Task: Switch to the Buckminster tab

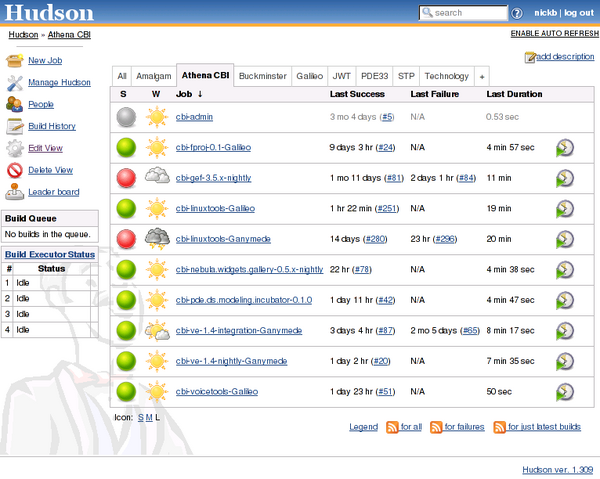Action: click(264, 76)
